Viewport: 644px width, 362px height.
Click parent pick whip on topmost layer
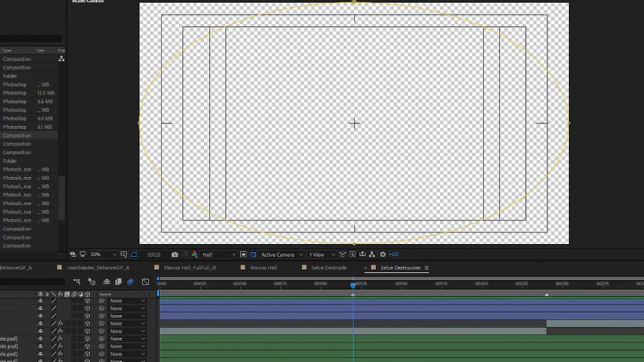101,301
